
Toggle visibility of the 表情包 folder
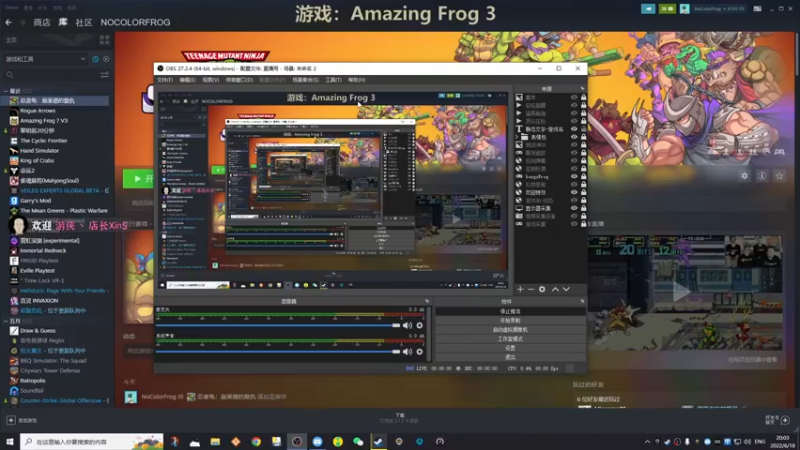click(574, 137)
